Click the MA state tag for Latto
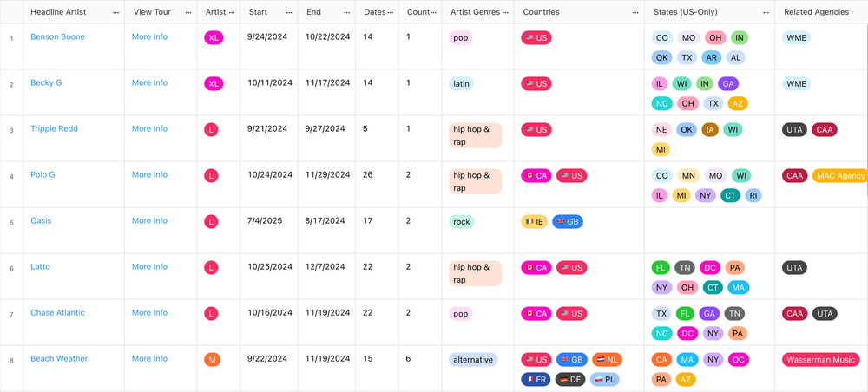868x392 pixels. pyautogui.click(x=739, y=288)
